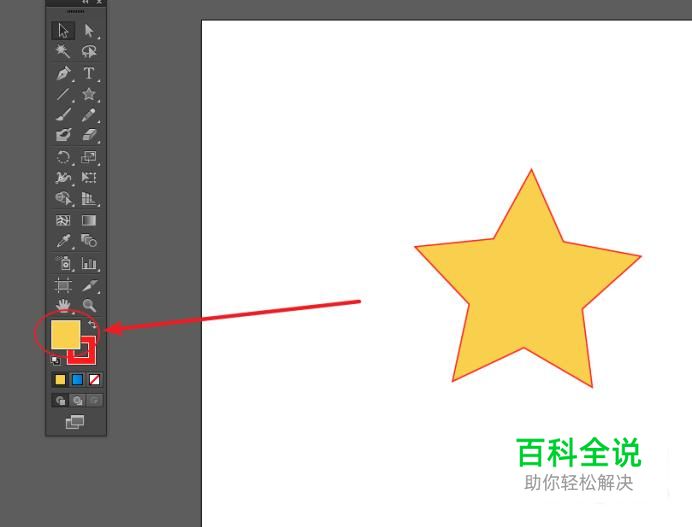Set paint to None

coord(94,380)
